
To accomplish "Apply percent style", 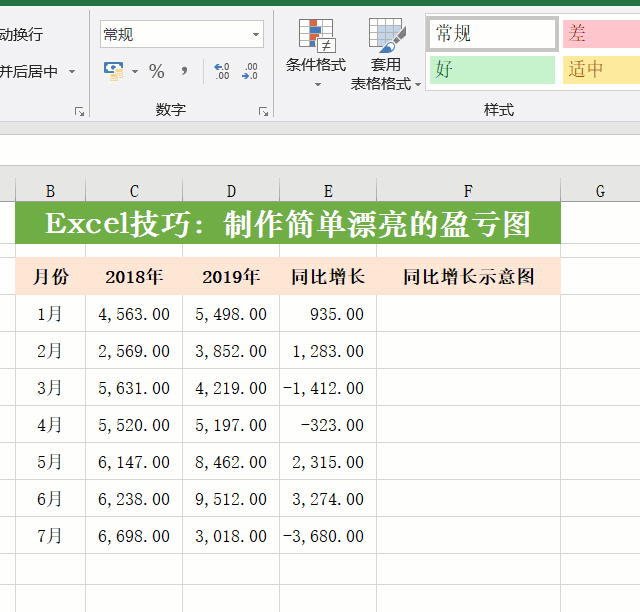I will click(156, 71).
